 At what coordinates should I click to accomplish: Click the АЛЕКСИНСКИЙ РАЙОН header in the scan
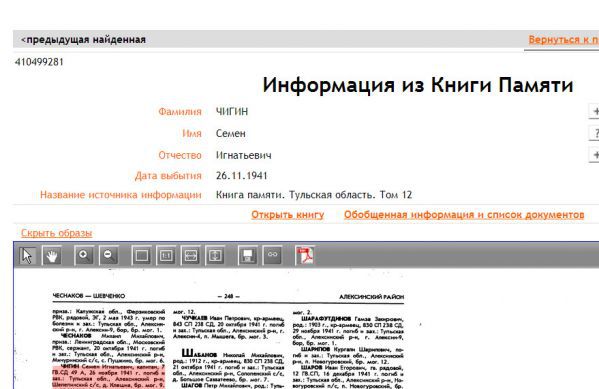[x=371, y=297]
